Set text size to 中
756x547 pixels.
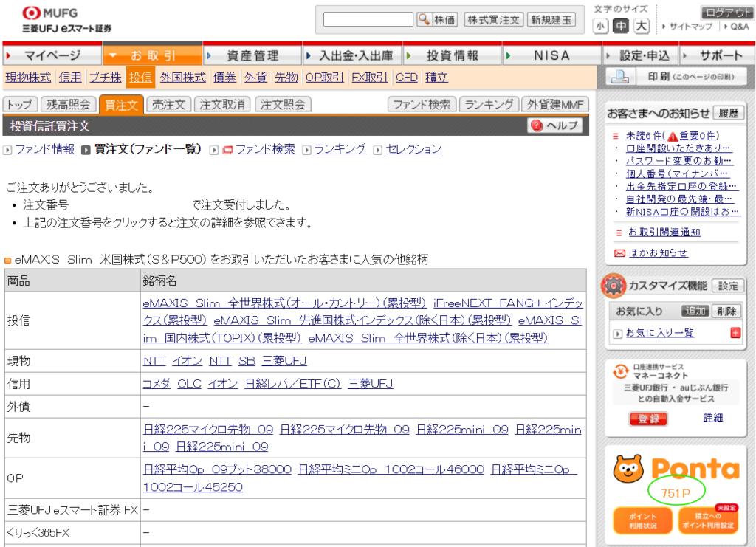620,26
